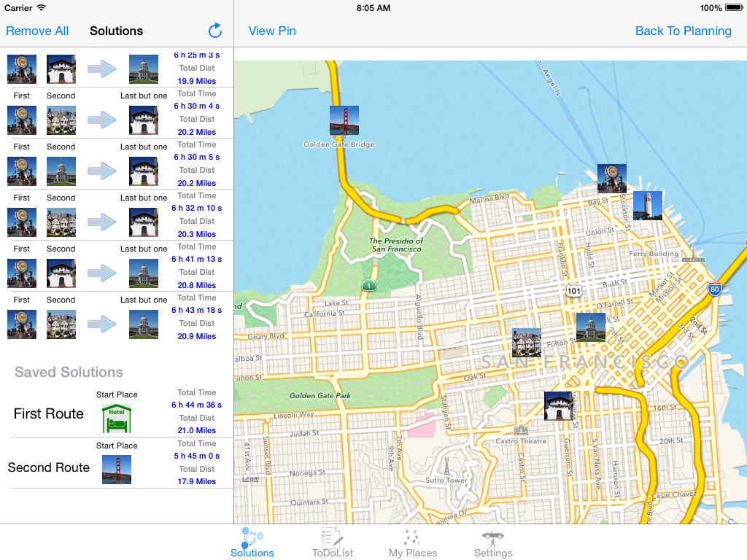This screenshot has width=747, height=560.
Task: Open the ToDoList tab
Action: pos(333,542)
